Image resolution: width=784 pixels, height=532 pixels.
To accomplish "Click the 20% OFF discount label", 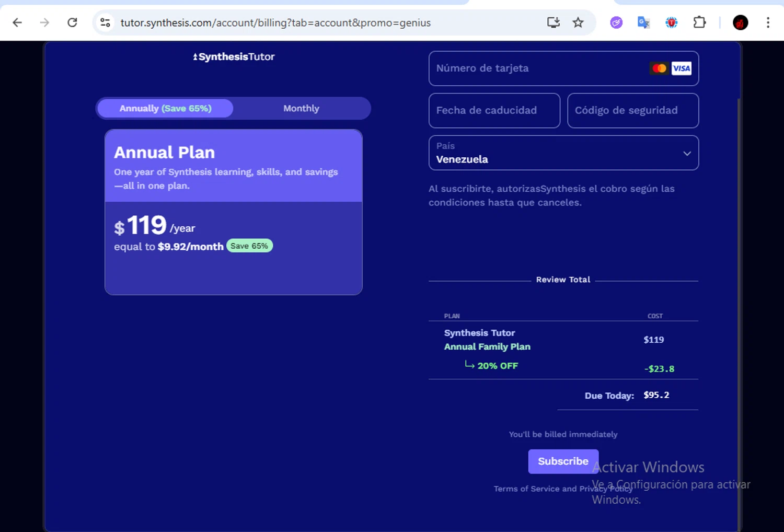I will (x=497, y=366).
